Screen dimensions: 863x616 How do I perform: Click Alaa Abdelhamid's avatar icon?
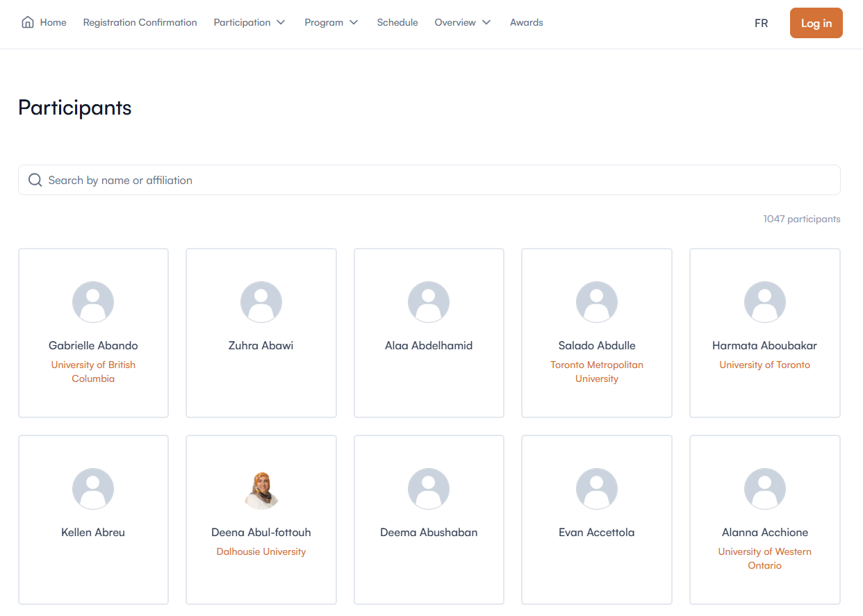429,302
